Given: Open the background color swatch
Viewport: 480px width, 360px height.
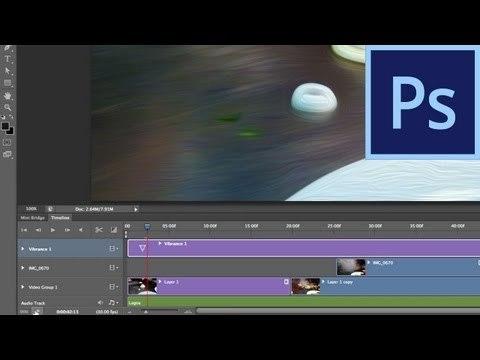Looking at the screenshot, I should tap(10, 131).
